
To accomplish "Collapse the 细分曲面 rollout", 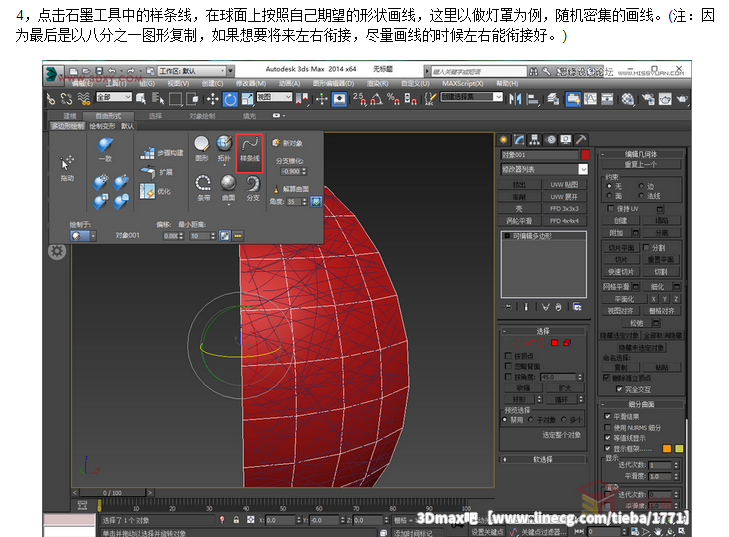I will tap(641, 404).
